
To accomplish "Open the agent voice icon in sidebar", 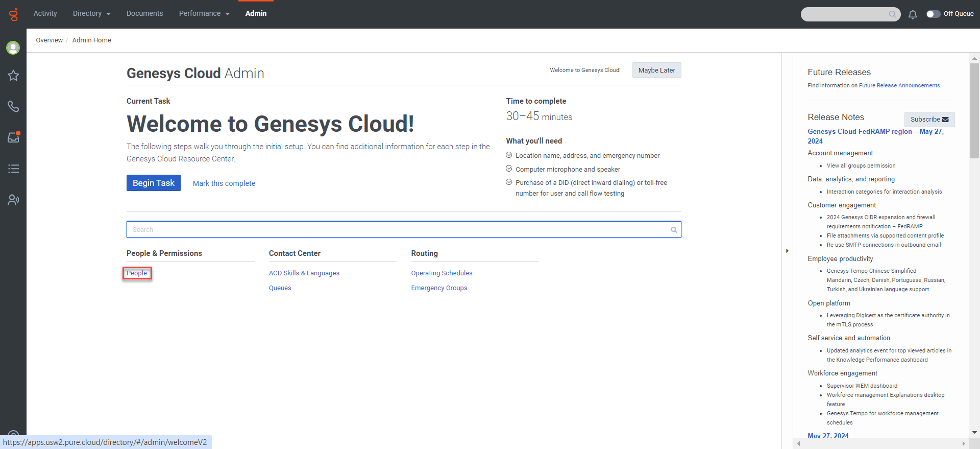I will click(x=13, y=200).
